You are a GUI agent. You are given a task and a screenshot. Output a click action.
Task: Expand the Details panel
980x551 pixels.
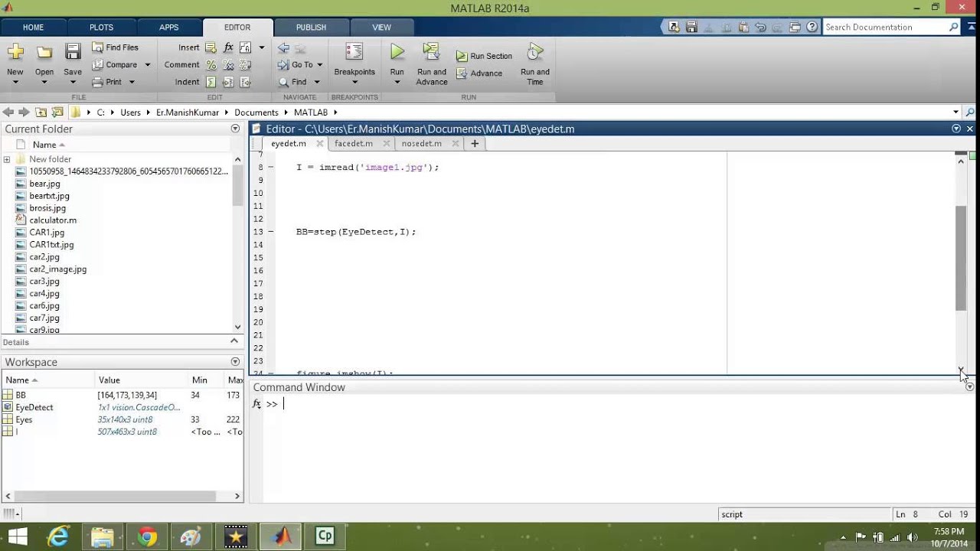tap(235, 341)
